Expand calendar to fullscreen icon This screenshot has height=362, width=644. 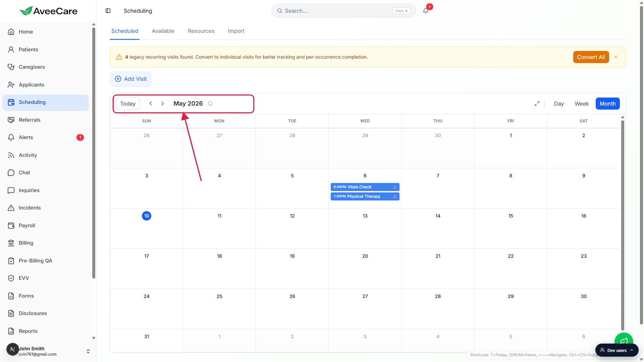click(537, 104)
